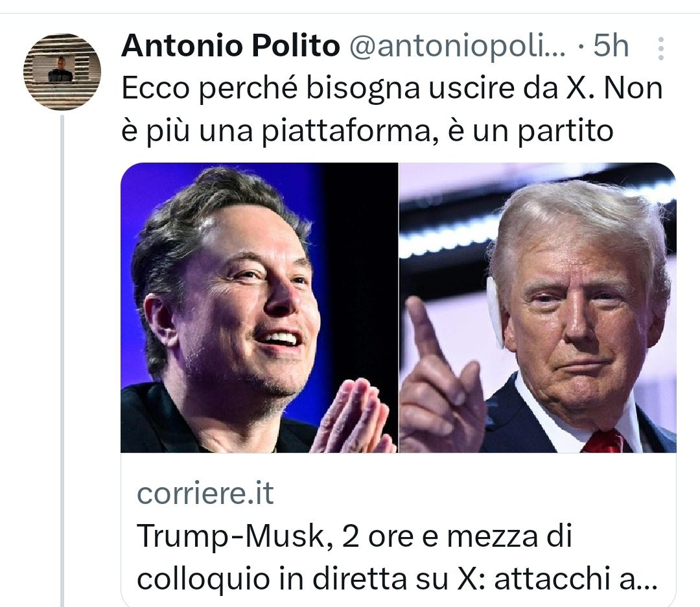Image resolution: width=700 pixels, height=607 pixels.
Task: Open headline "Trump-Musk, 2 ore e mezza di"
Action: [355, 536]
